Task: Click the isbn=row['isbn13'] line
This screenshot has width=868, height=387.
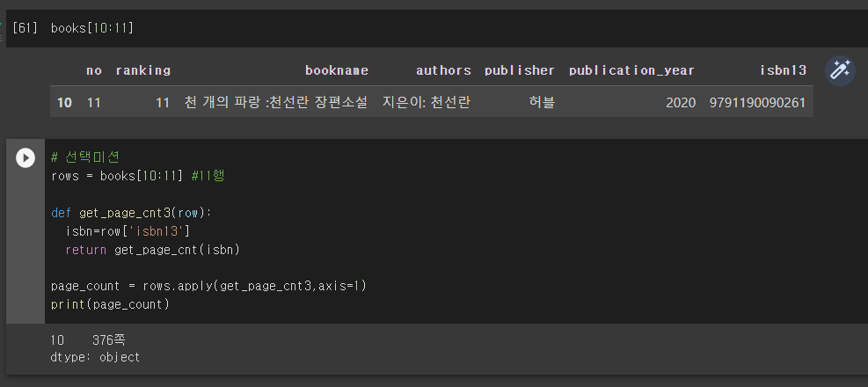Action: click(128, 231)
